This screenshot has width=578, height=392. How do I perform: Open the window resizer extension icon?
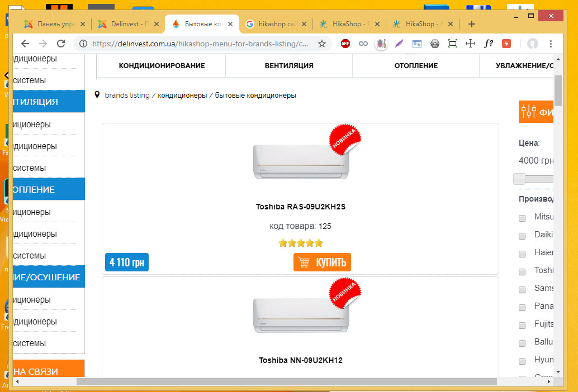coord(417,44)
